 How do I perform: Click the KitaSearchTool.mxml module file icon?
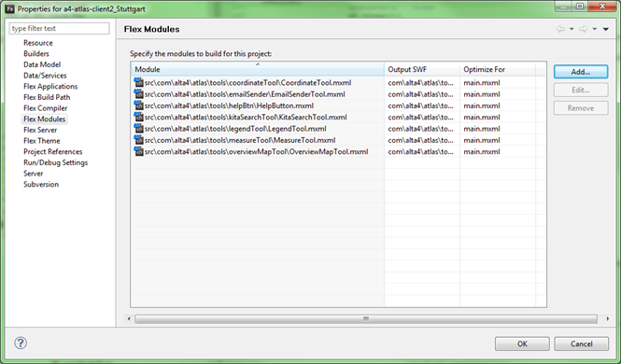pyautogui.click(x=138, y=117)
